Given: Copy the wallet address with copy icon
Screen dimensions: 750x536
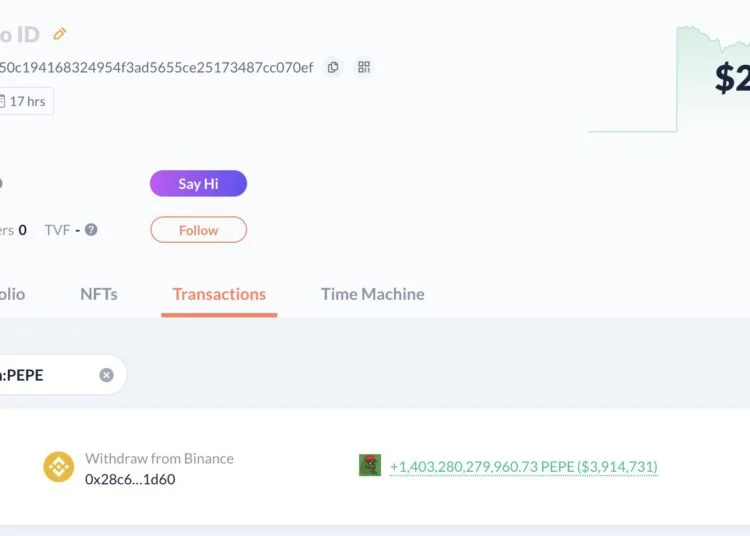Looking at the screenshot, I should coord(333,68).
